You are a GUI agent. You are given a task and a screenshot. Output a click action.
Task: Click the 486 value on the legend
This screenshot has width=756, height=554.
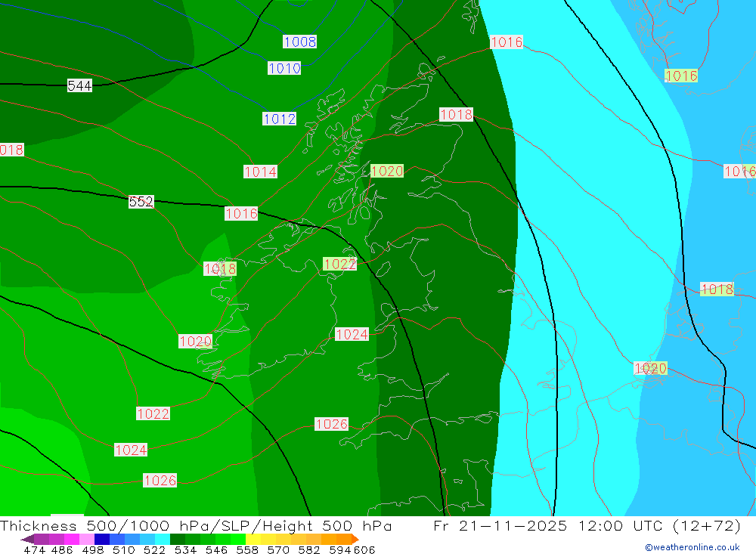(62, 549)
